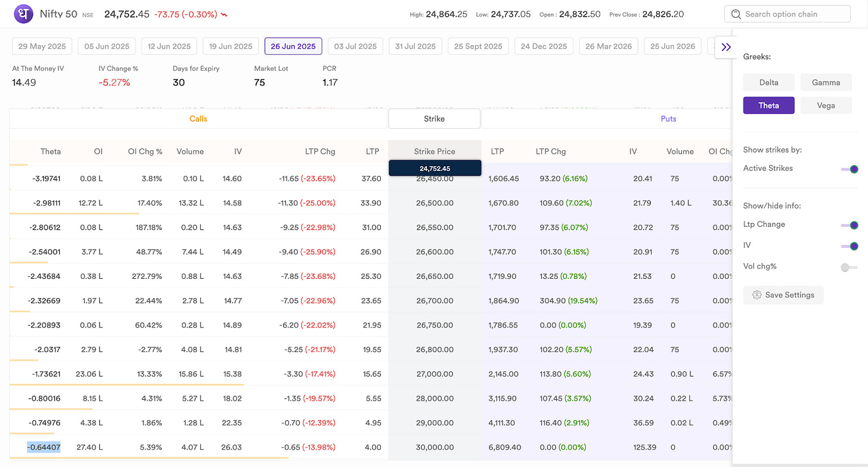Click the Theta column header

point(50,151)
